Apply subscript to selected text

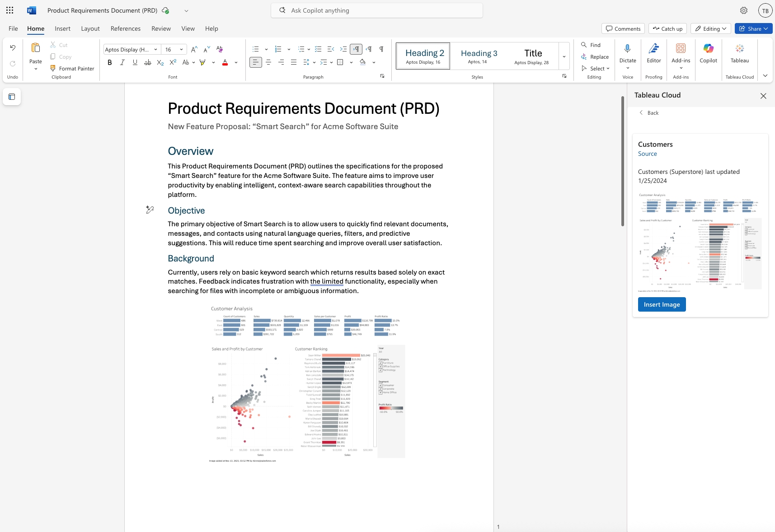coord(160,62)
